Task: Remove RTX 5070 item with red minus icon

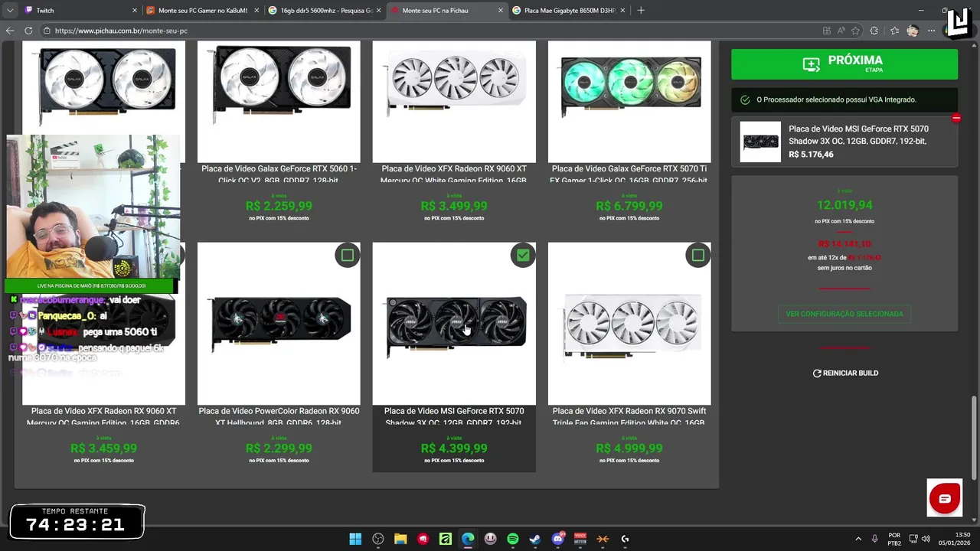Action: [x=956, y=118]
